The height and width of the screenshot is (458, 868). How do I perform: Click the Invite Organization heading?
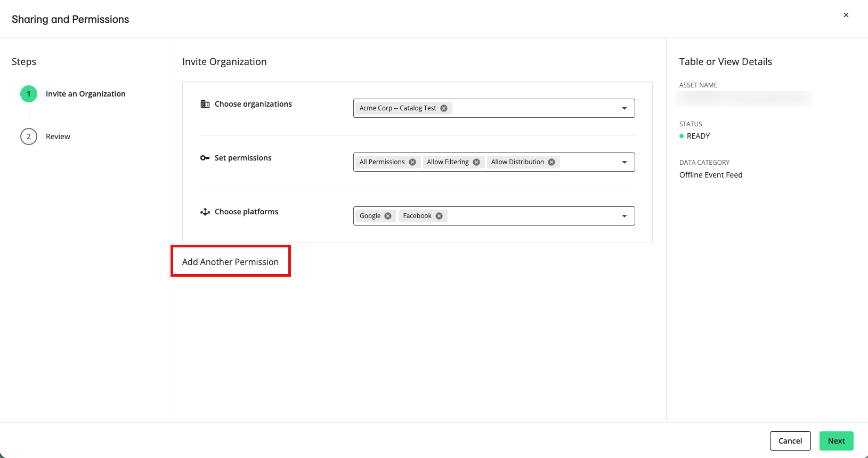click(x=224, y=62)
